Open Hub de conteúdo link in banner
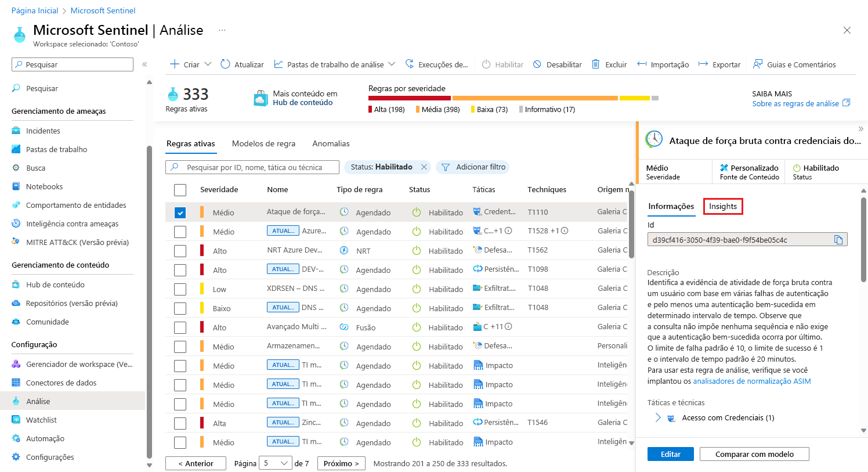 303,103
